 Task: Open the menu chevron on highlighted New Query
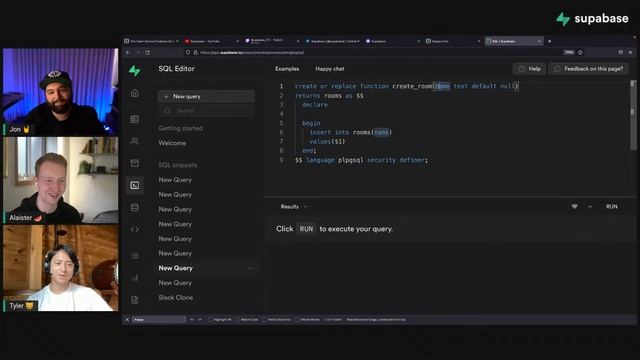pos(250,268)
